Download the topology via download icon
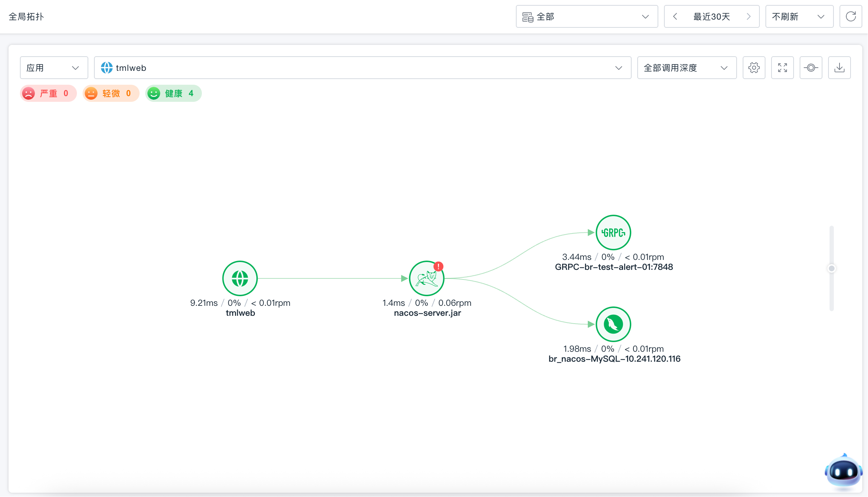 pyautogui.click(x=839, y=68)
